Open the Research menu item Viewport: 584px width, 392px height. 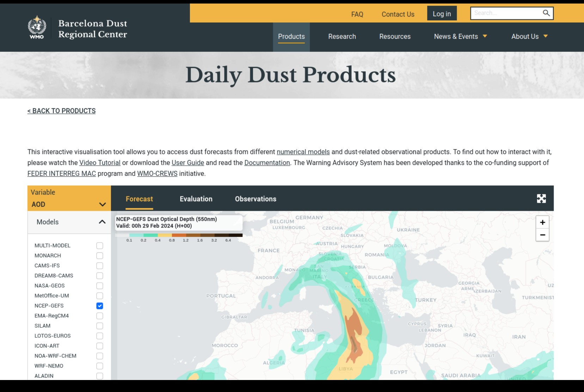click(342, 37)
